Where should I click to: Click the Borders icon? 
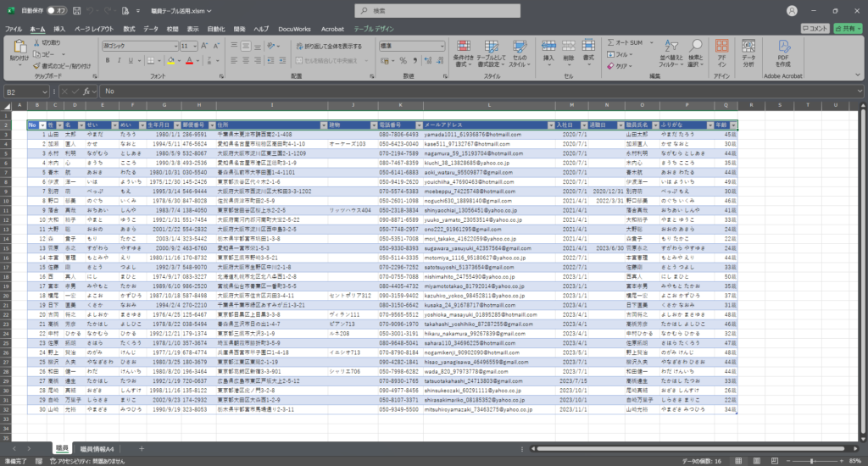[151, 60]
